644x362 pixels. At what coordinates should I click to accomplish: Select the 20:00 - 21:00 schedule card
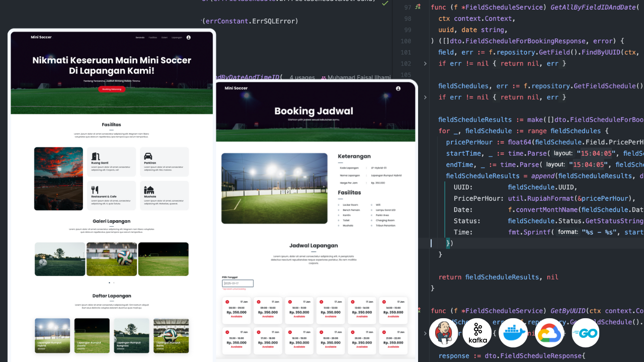click(x=362, y=340)
